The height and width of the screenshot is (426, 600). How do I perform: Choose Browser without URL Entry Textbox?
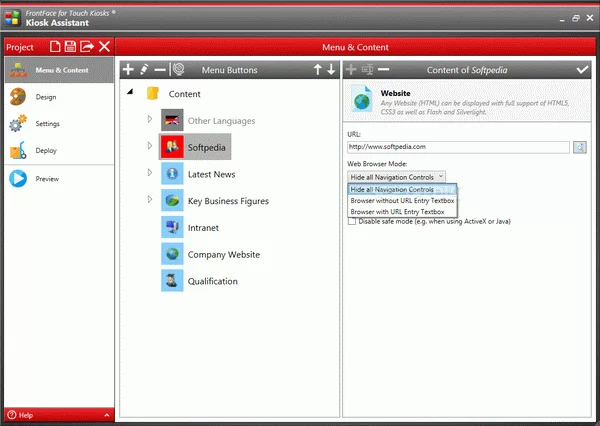tap(402, 201)
